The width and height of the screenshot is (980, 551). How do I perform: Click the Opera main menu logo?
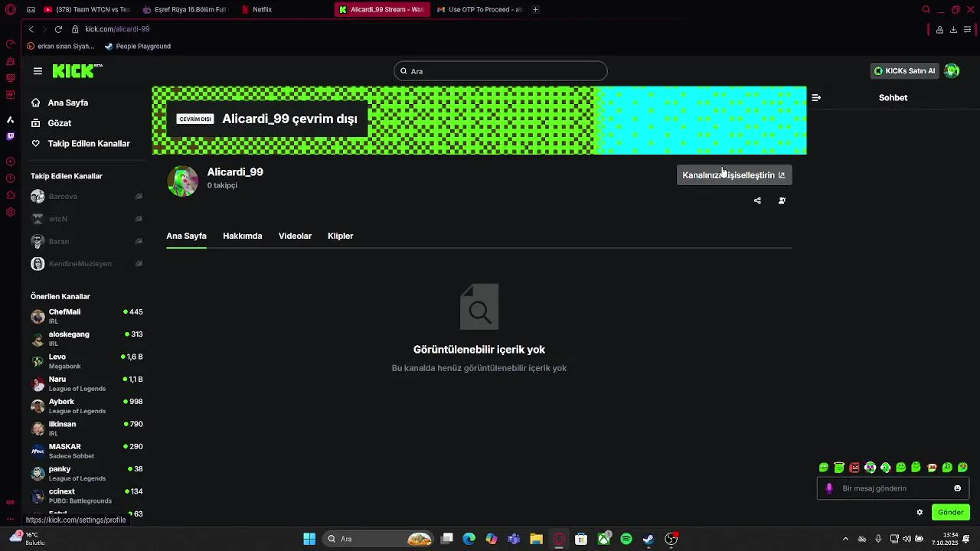11,10
